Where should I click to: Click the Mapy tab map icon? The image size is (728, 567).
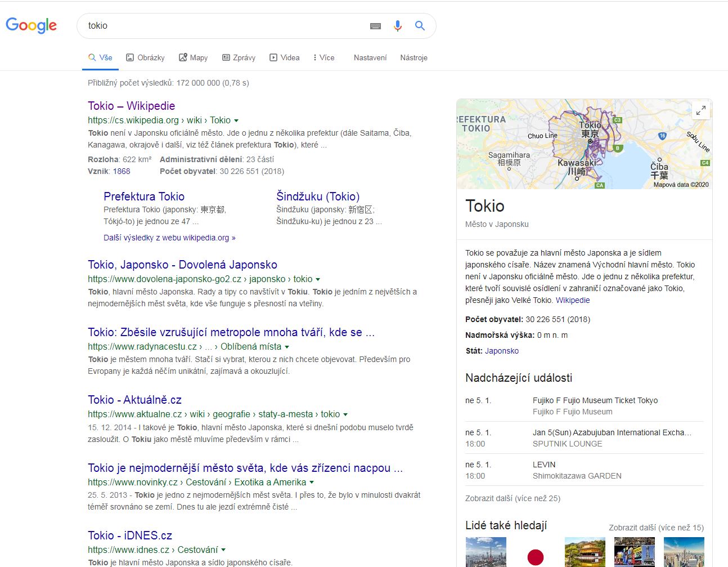coord(183,57)
